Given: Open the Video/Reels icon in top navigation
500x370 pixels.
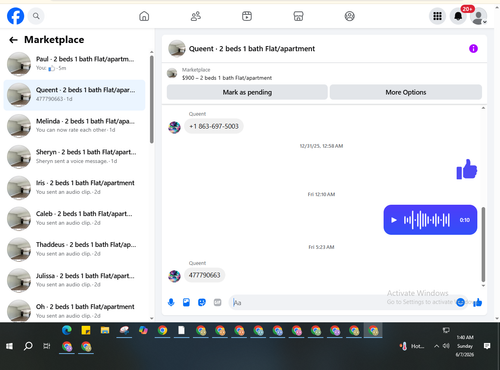Looking at the screenshot, I should coord(247,16).
